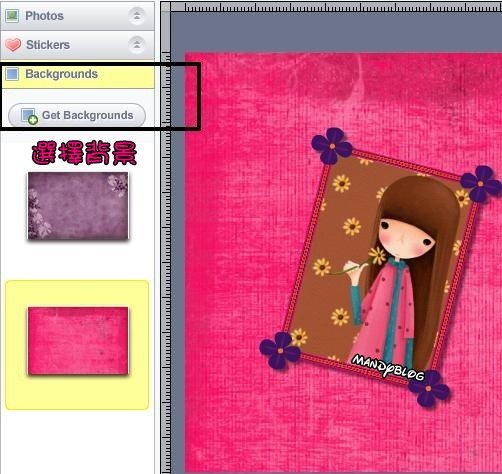Click the top horizontal ruler

[336, 7]
